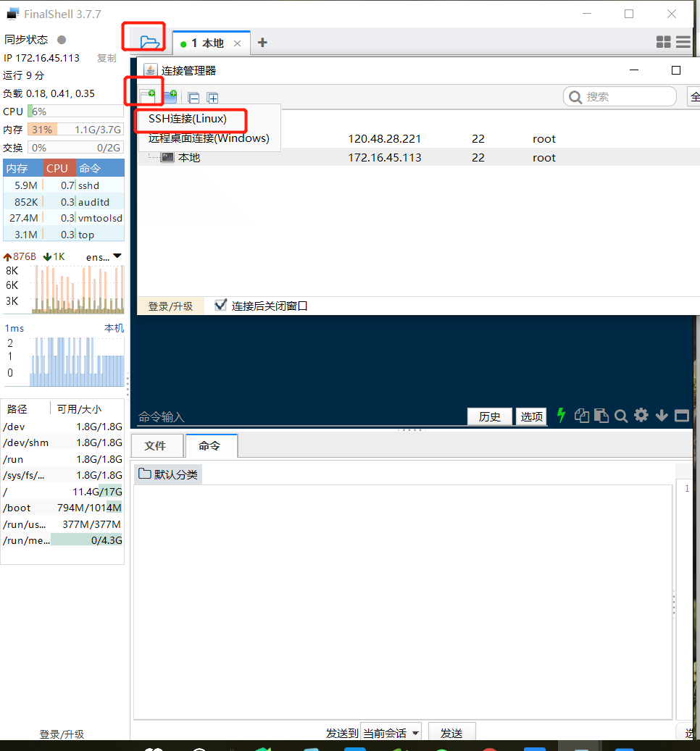Click 复制 next to the IP address
The image size is (700, 751).
[107, 58]
